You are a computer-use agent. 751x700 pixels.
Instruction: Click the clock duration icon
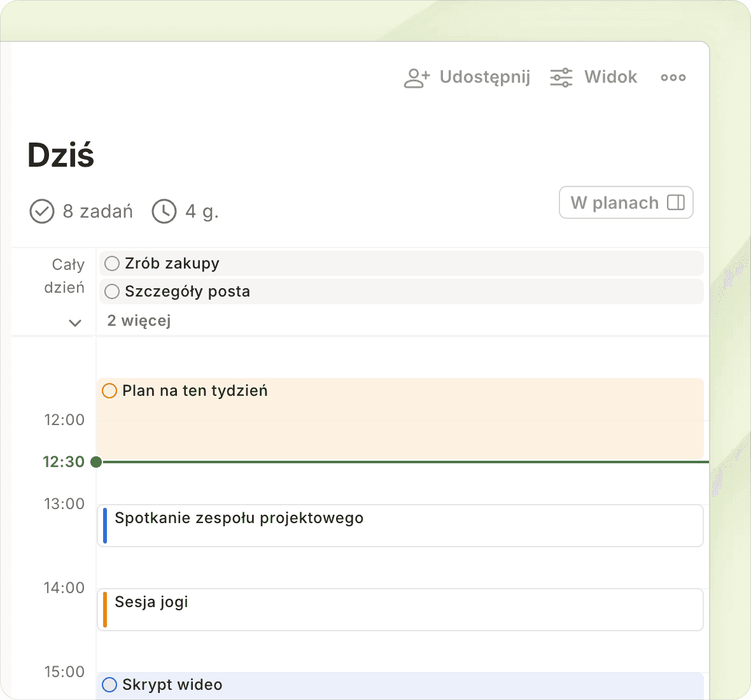(164, 211)
